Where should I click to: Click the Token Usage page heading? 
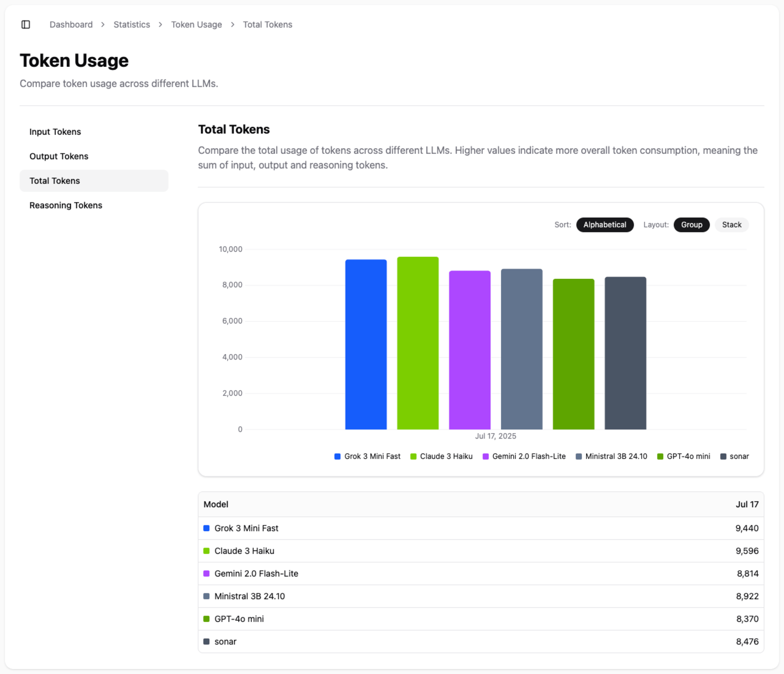coord(74,61)
